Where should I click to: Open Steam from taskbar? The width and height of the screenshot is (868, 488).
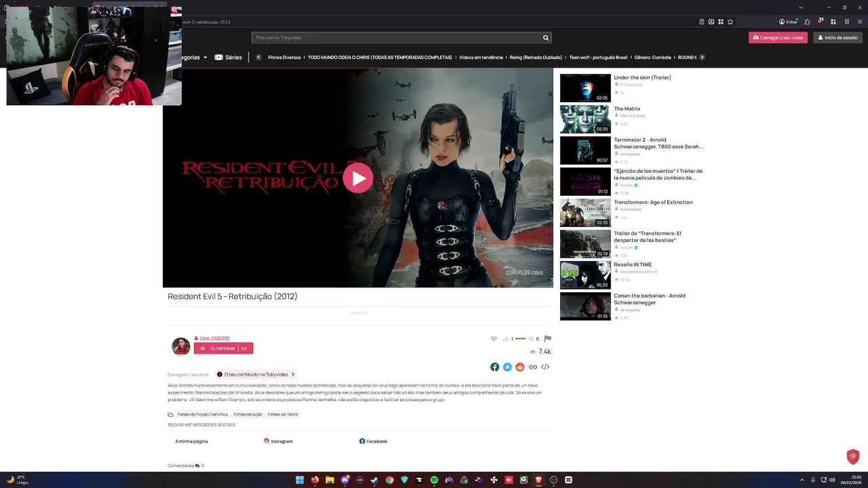(x=374, y=480)
